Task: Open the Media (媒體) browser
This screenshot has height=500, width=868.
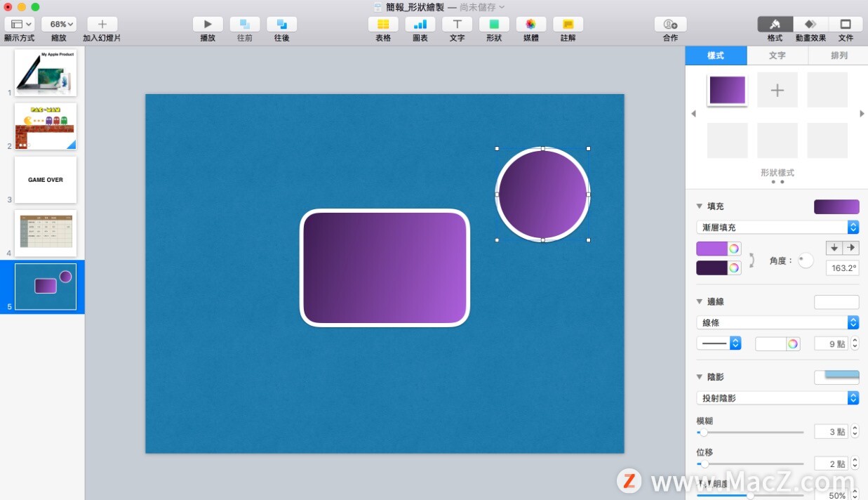Action: point(531,24)
